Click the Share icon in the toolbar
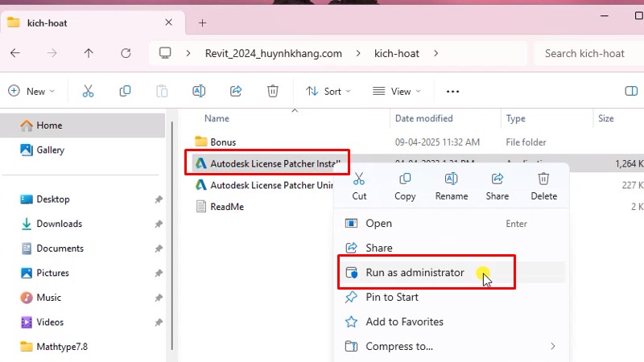Viewport: 644px width, 362px height. coord(236,91)
